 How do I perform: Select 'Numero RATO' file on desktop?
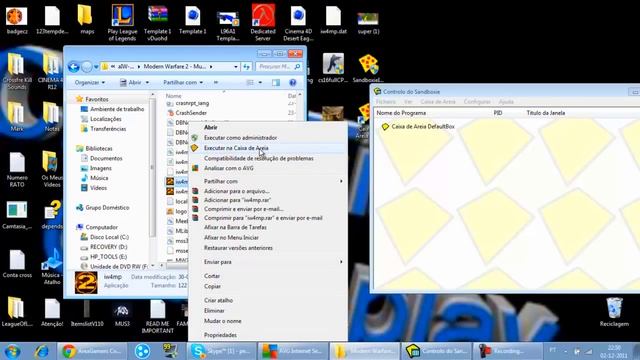click(x=17, y=169)
